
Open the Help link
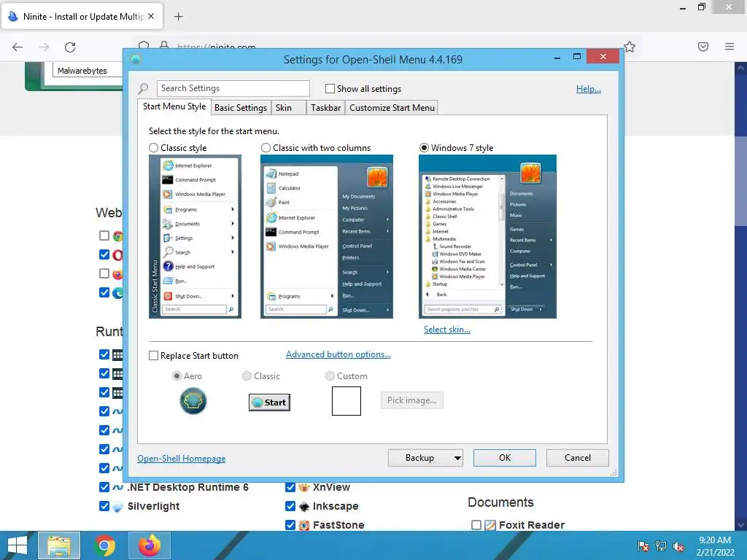[x=589, y=89]
